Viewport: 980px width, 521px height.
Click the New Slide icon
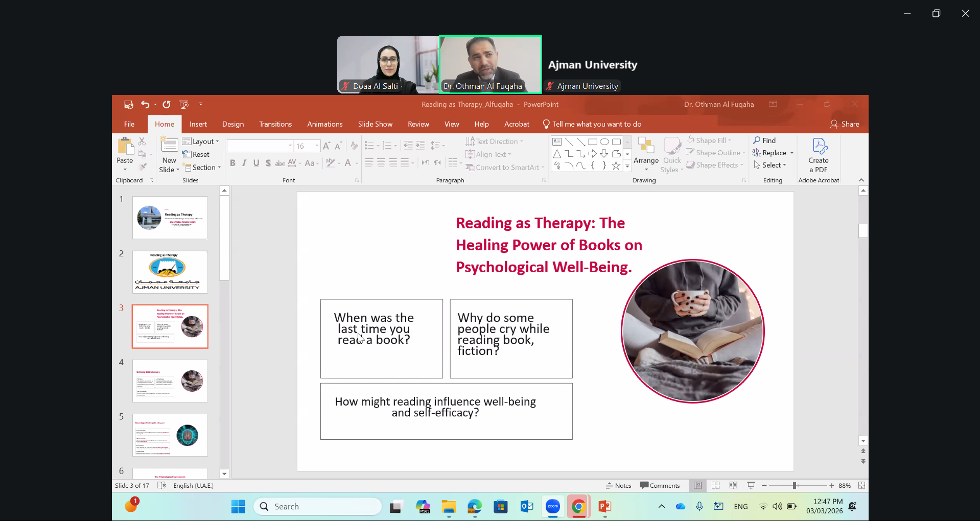coord(169,146)
